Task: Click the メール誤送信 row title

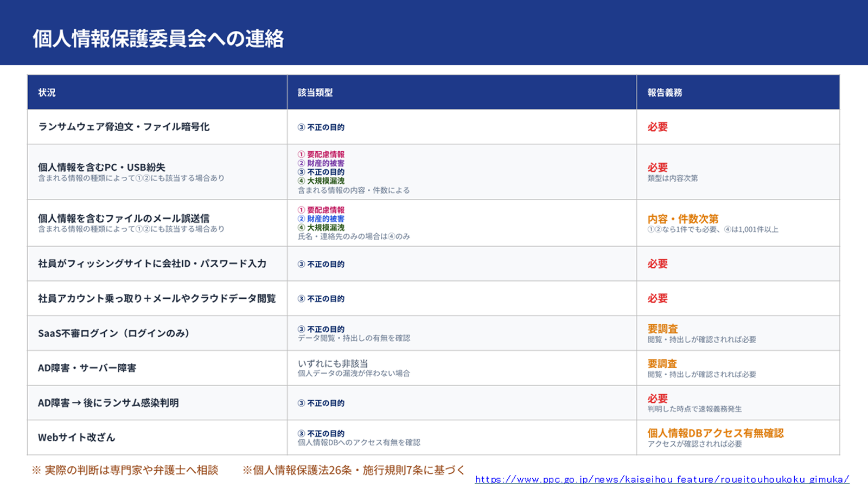Action: point(124,218)
